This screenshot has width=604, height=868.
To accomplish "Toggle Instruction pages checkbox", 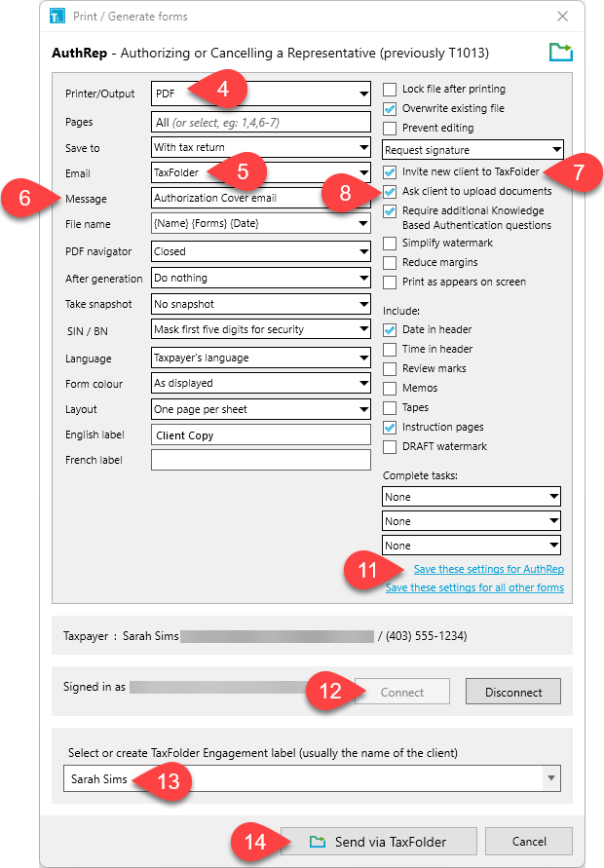I will [390, 428].
